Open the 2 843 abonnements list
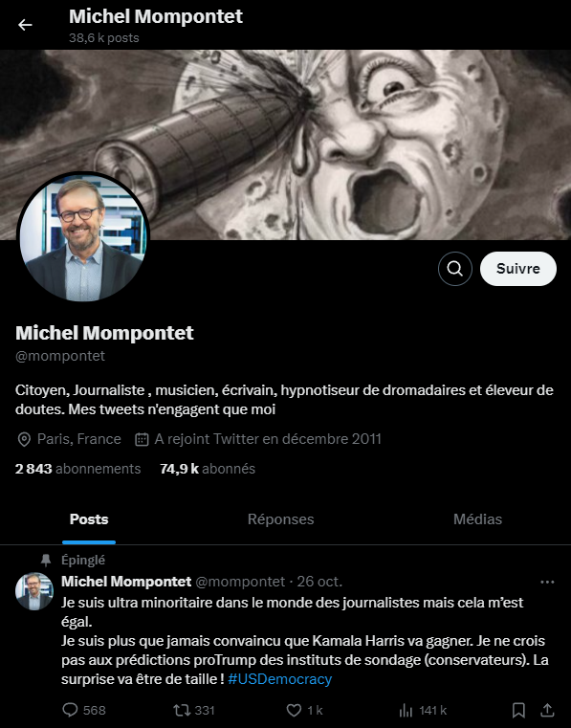This screenshot has height=728, width=571. [77, 469]
